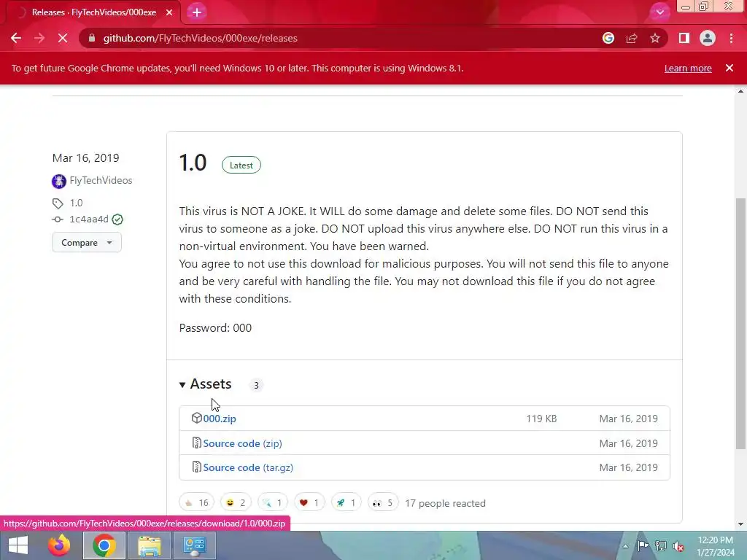Click the forward navigation arrow
Viewport: 747px width, 560px height.
[x=39, y=38]
